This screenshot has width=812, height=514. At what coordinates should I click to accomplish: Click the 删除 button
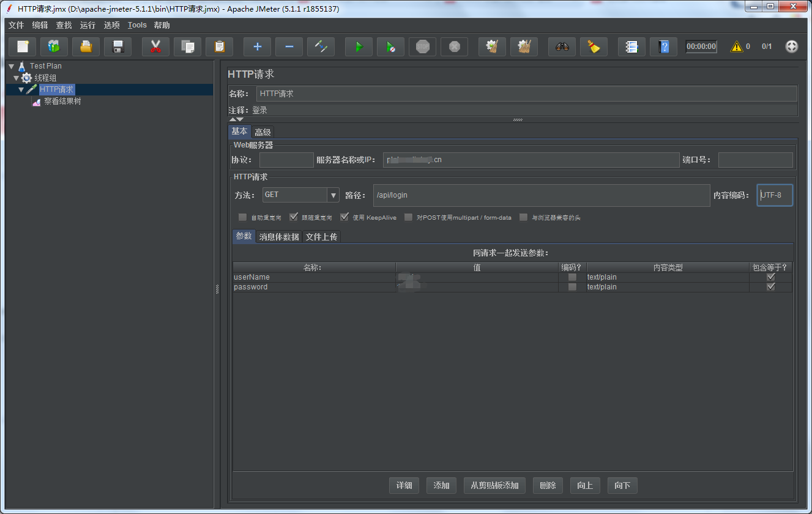point(548,485)
